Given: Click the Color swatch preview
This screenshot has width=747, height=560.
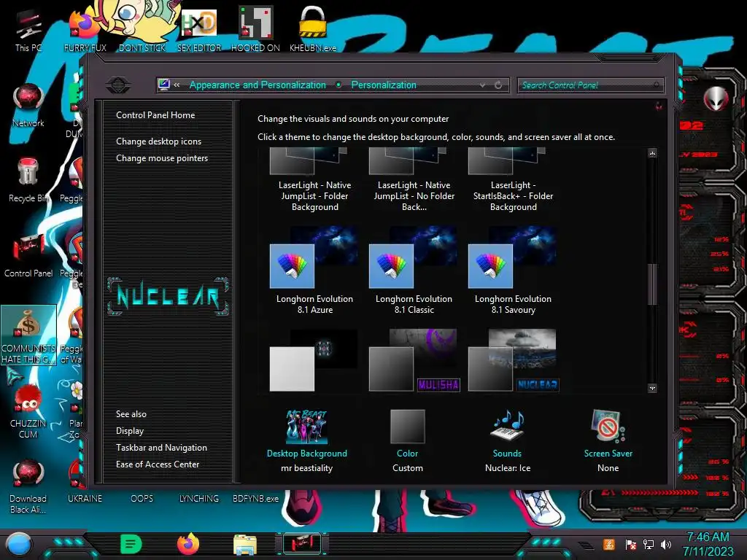Looking at the screenshot, I should tap(407, 426).
